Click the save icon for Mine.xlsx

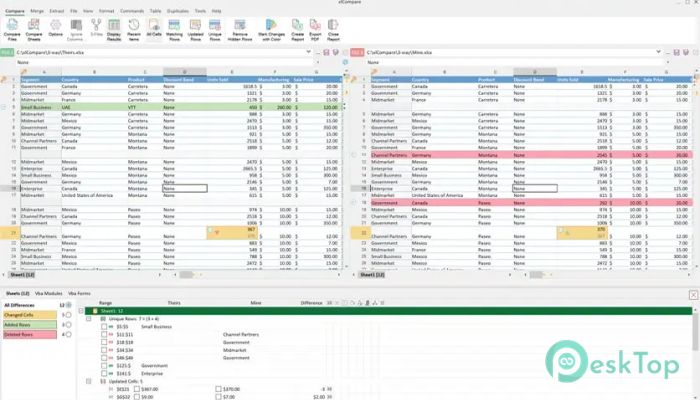(676, 53)
